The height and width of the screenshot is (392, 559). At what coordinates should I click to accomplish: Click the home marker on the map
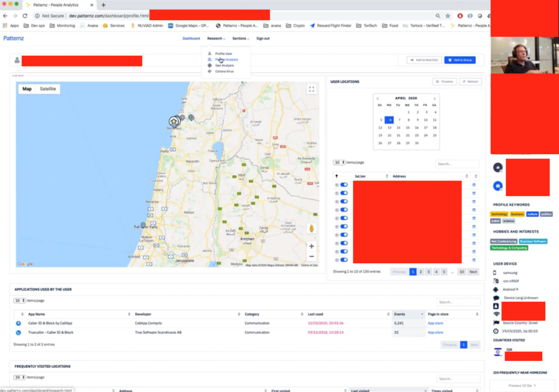(174, 121)
